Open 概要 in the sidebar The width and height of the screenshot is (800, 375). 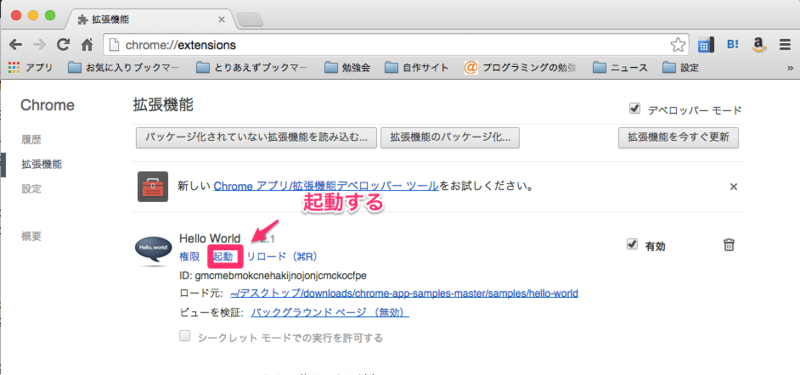tap(31, 236)
